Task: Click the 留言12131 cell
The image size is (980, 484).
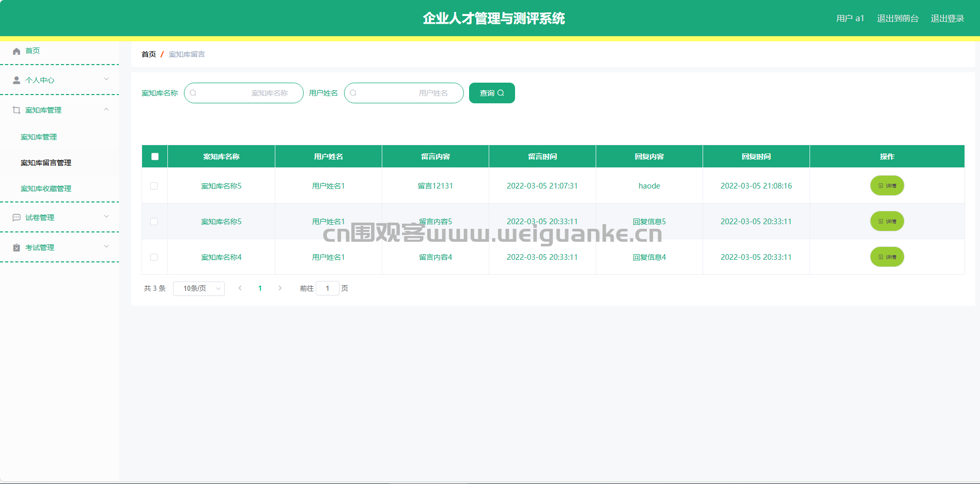Action: [435, 186]
